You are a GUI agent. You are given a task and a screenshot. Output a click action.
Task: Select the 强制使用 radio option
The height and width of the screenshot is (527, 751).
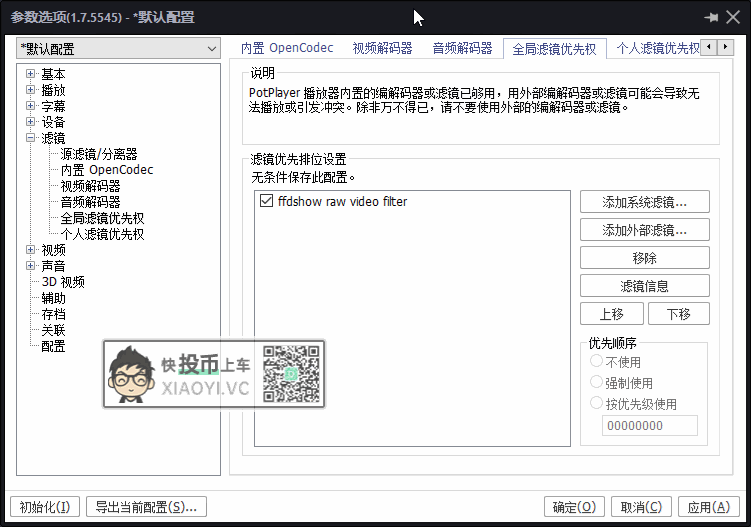click(x=596, y=382)
